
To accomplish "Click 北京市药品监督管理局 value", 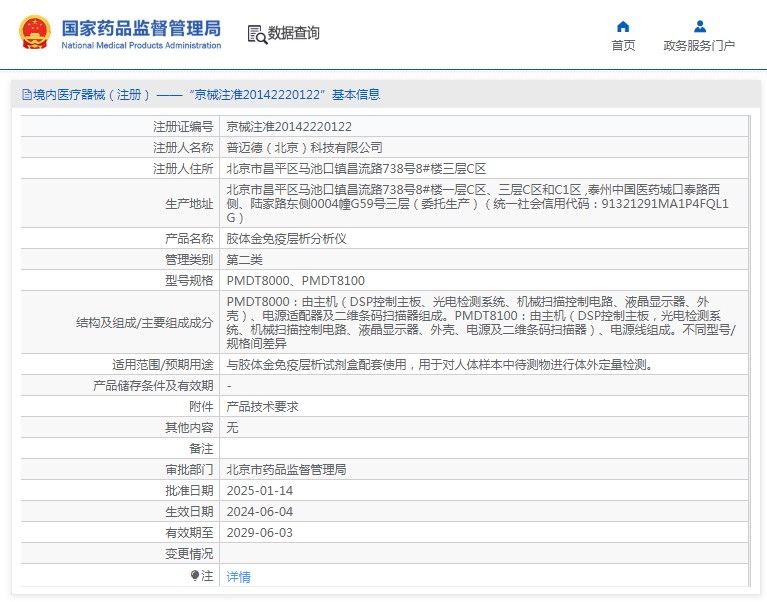I will [x=286, y=470].
